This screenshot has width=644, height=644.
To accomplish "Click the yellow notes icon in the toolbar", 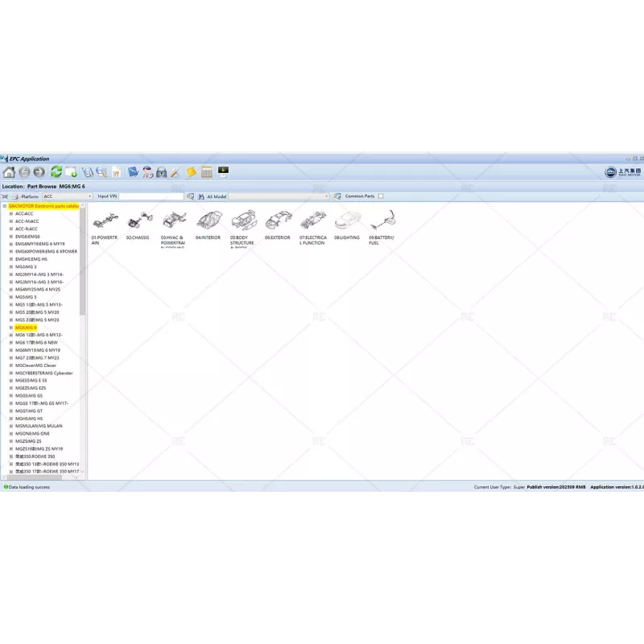I will tap(190, 171).
